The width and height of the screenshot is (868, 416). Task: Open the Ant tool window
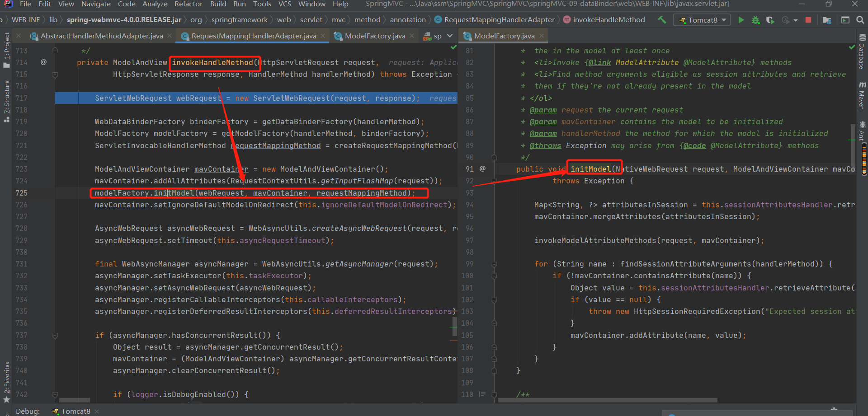pos(862,131)
